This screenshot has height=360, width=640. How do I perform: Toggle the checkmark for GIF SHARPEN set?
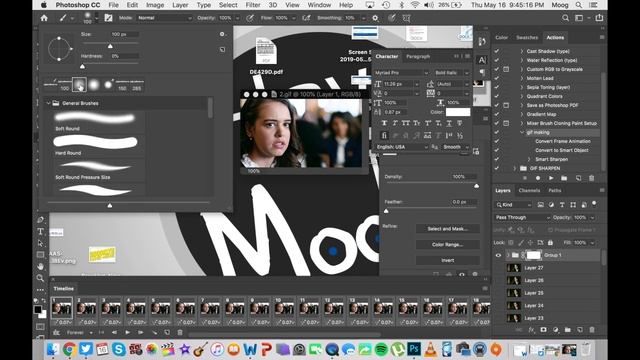pos(497,168)
